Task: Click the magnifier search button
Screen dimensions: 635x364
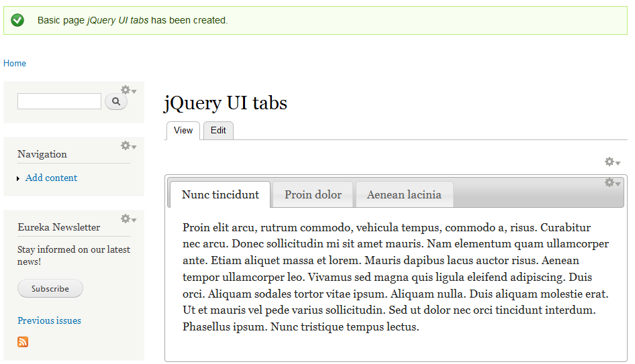Action: (116, 101)
